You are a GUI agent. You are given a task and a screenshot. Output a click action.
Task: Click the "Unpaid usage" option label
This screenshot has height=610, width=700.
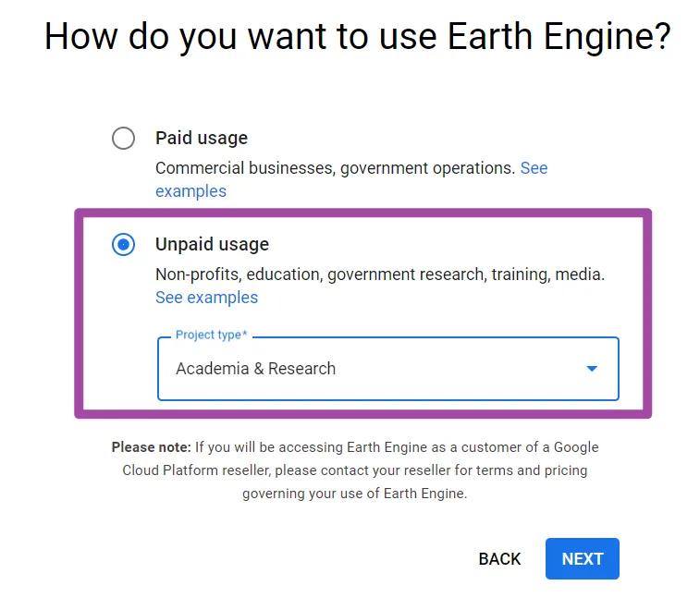(x=212, y=245)
